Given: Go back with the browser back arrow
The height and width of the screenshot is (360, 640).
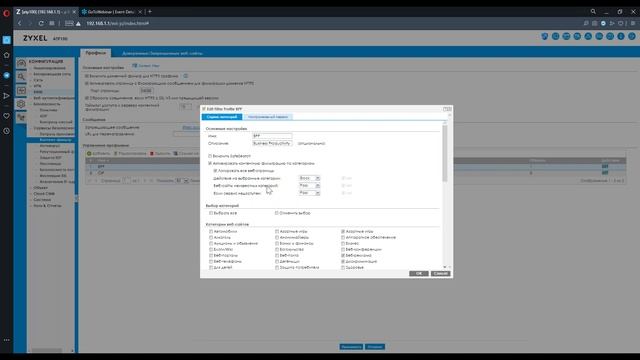Looking at the screenshot, I should [x=20, y=24].
